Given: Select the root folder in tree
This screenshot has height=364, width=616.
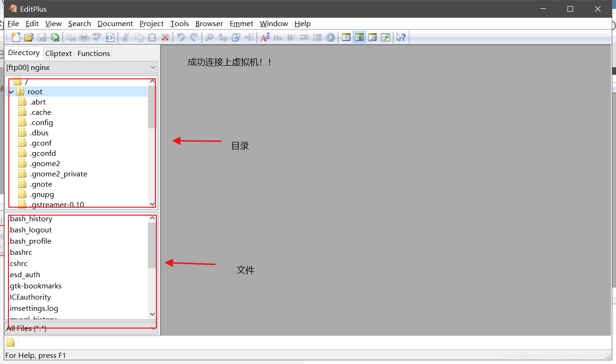Looking at the screenshot, I should (x=35, y=92).
